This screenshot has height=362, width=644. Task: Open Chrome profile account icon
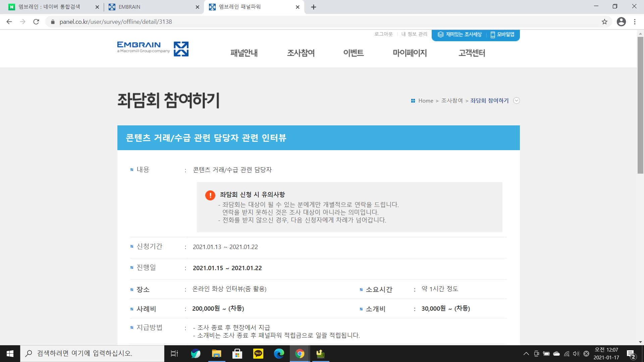tap(621, 22)
